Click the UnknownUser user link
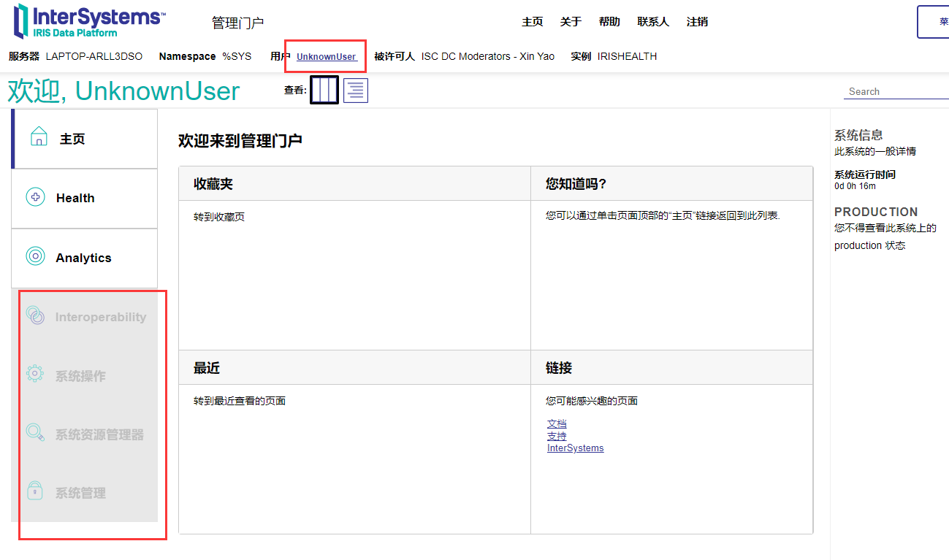949x560 pixels. 327,57
